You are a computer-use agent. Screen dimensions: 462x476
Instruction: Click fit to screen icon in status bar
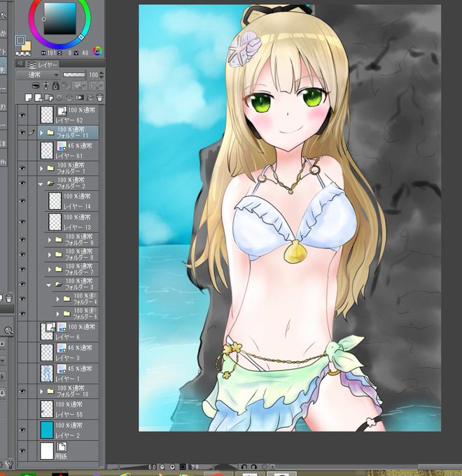[x=183, y=467]
